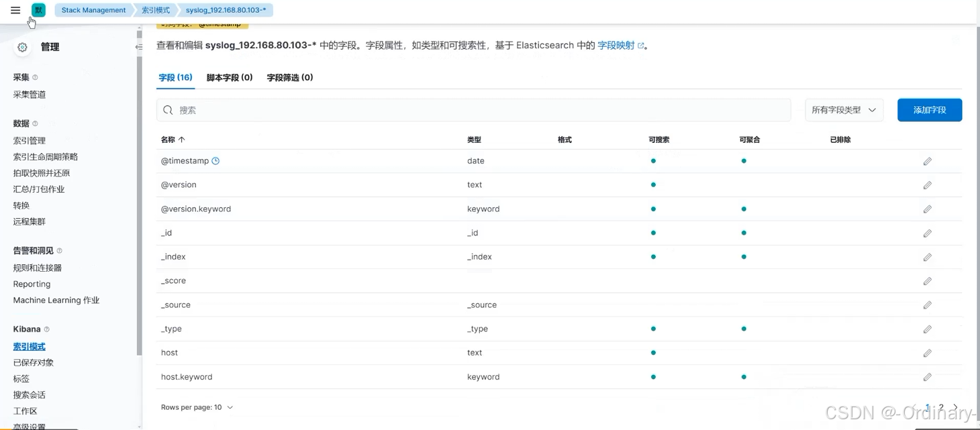Click the teal space avatar icon
Image resolution: width=980 pixels, height=430 pixels.
[x=38, y=10]
